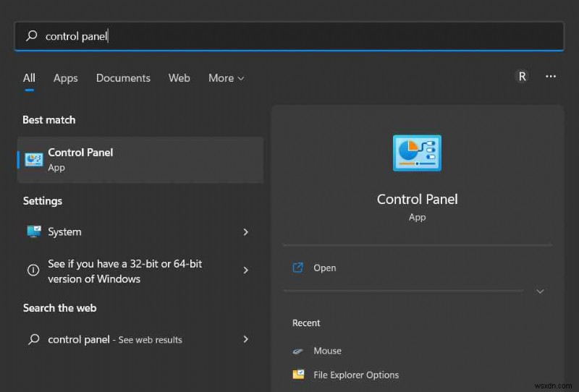Image resolution: width=579 pixels, height=392 pixels.
Task: Click the 'Best match' heading
Action: pos(49,119)
